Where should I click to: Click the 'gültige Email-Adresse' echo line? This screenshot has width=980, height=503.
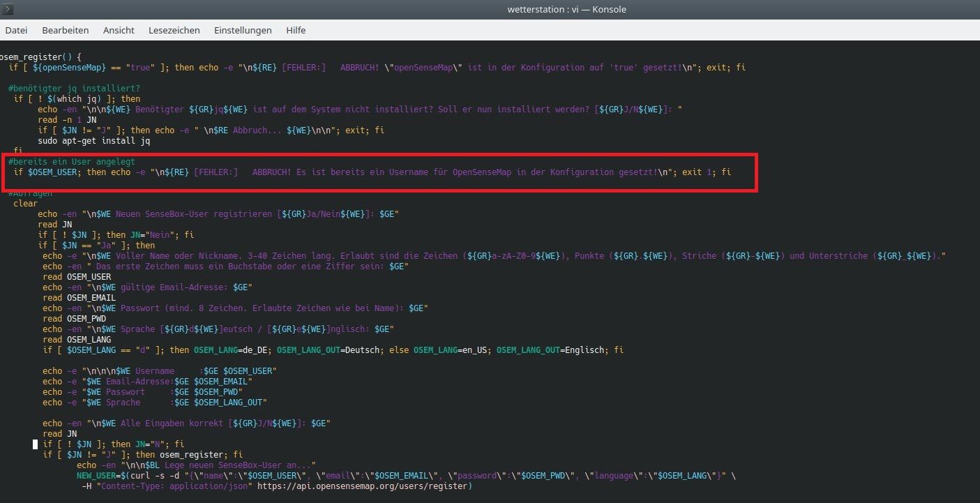tap(147, 287)
